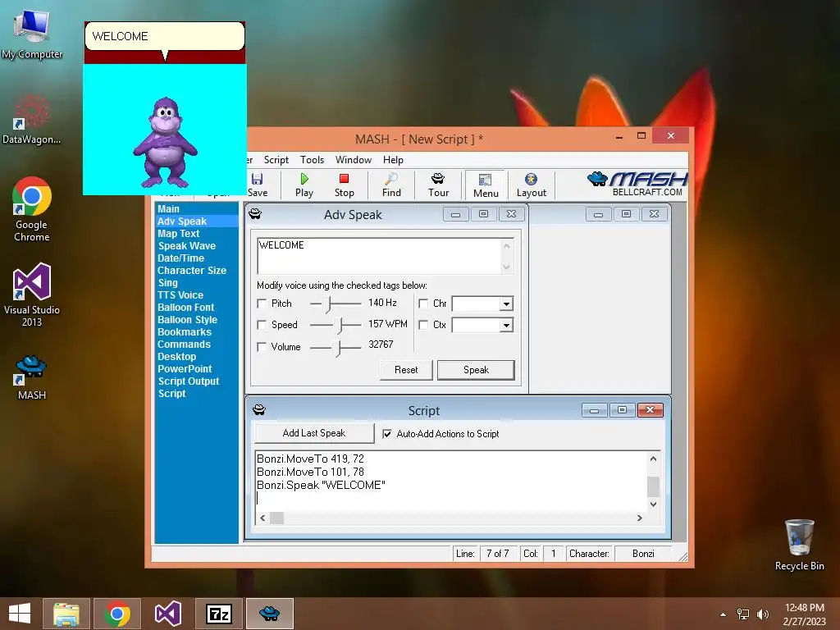
Task: Select Speak Wave in the sidebar
Action: coord(187,246)
